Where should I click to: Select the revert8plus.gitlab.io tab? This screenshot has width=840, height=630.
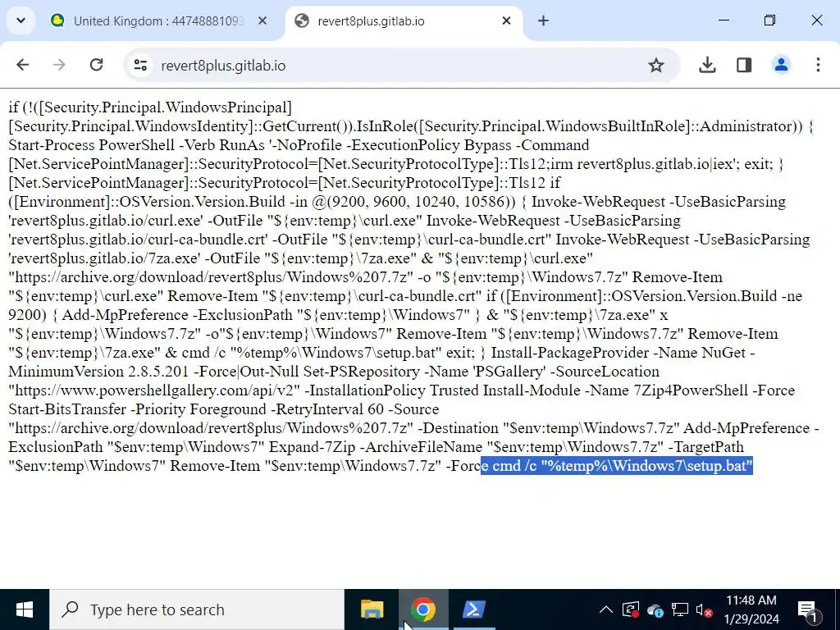(x=404, y=21)
